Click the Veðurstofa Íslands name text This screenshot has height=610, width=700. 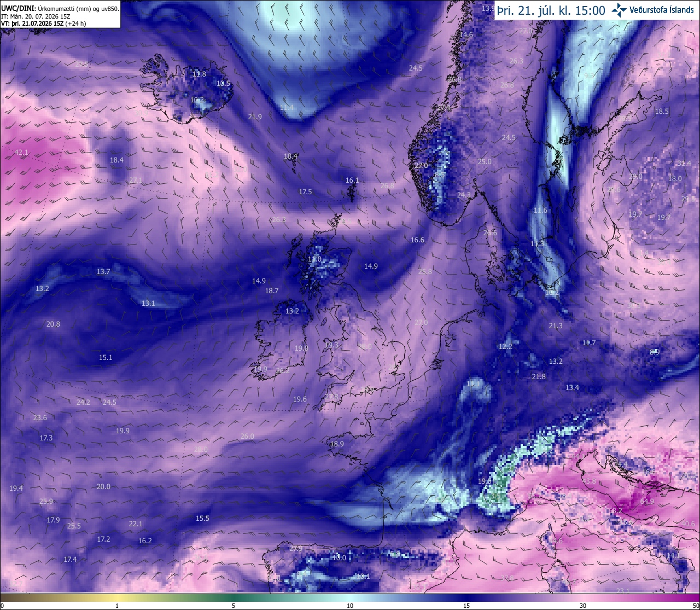tap(662, 10)
